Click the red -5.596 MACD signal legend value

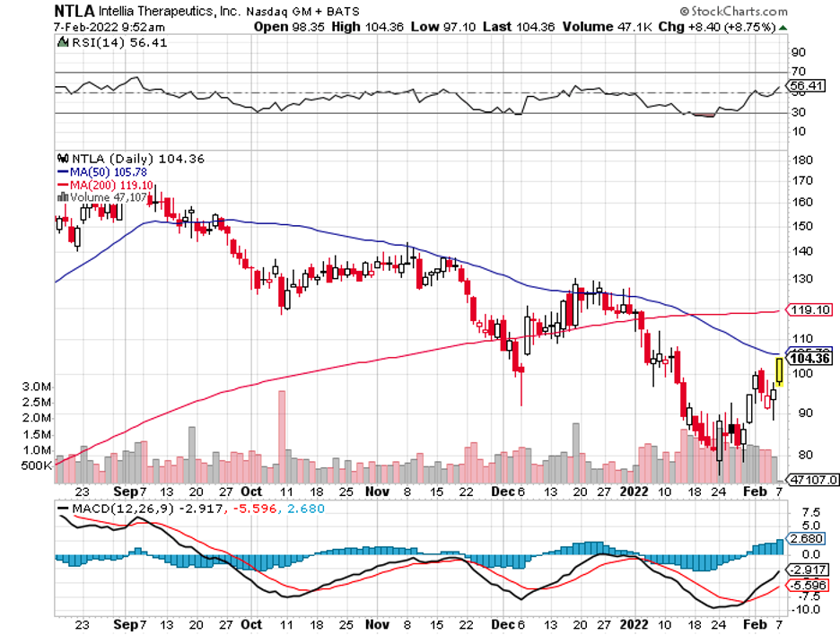[255, 509]
